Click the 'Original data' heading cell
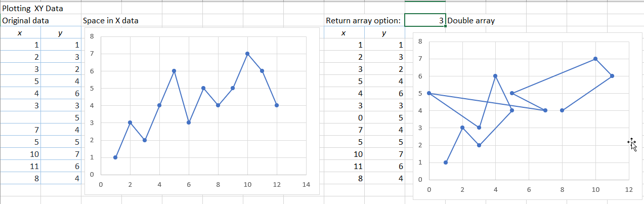The width and height of the screenshot is (644, 204). pyautogui.click(x=26, y=21)
